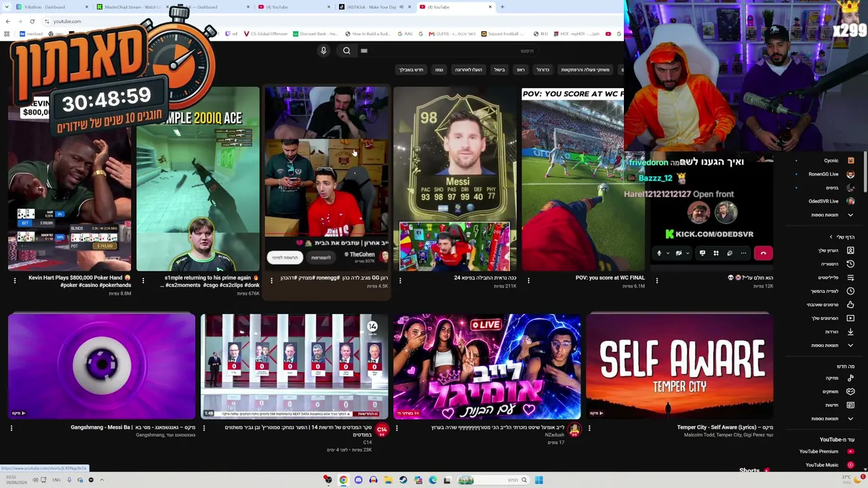The height and width of the screenshot is (488, 868).
Task: Select the 'כדורגל' filter chip
Action: pyautogui.click(x=542, y=70)
